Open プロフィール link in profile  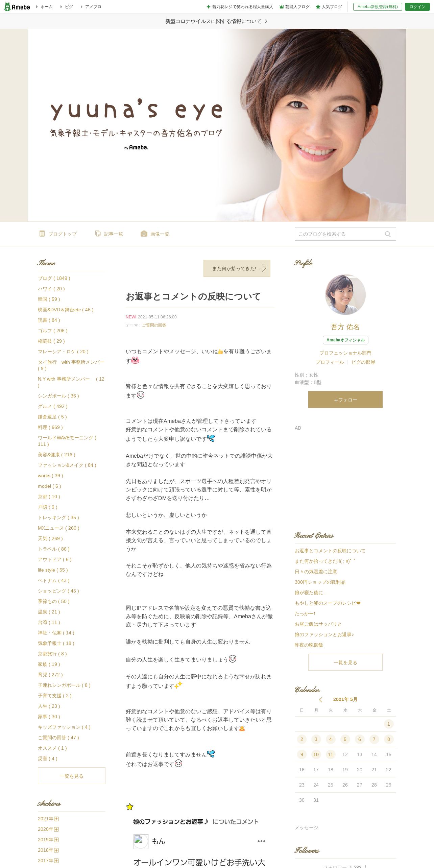click(x=330, y=362)
